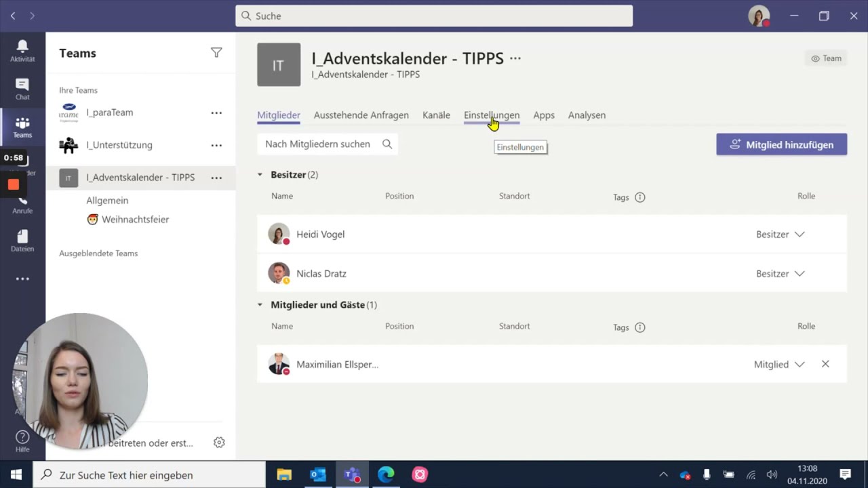
Task: Show hidden tray icons chevron
Action: [x=664, y=474]
